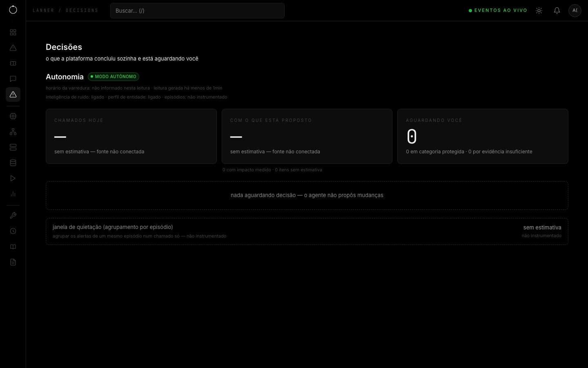Click the 'nada aguardando decisão' message

[307, 195]
